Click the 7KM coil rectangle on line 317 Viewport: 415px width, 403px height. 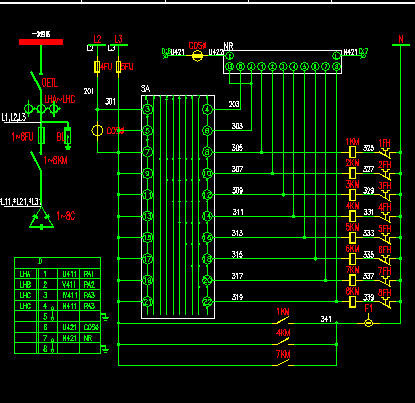(x=352, y=280)
